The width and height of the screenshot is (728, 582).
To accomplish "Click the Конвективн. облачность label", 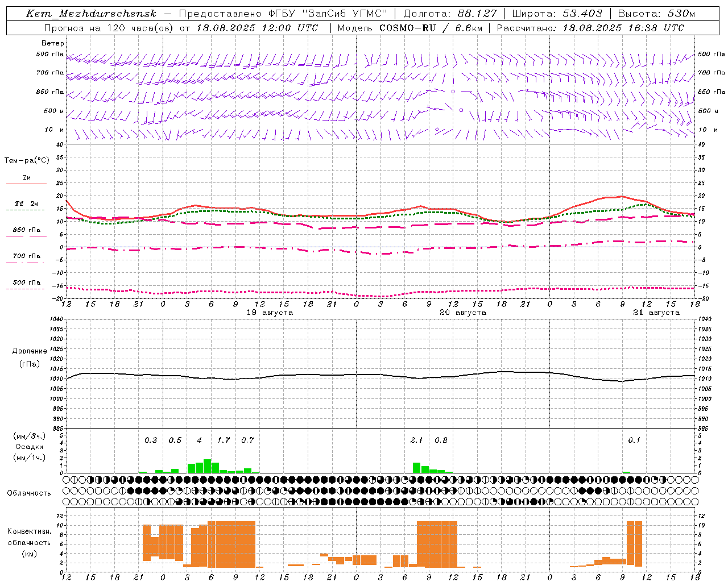I will coord(29,537).
